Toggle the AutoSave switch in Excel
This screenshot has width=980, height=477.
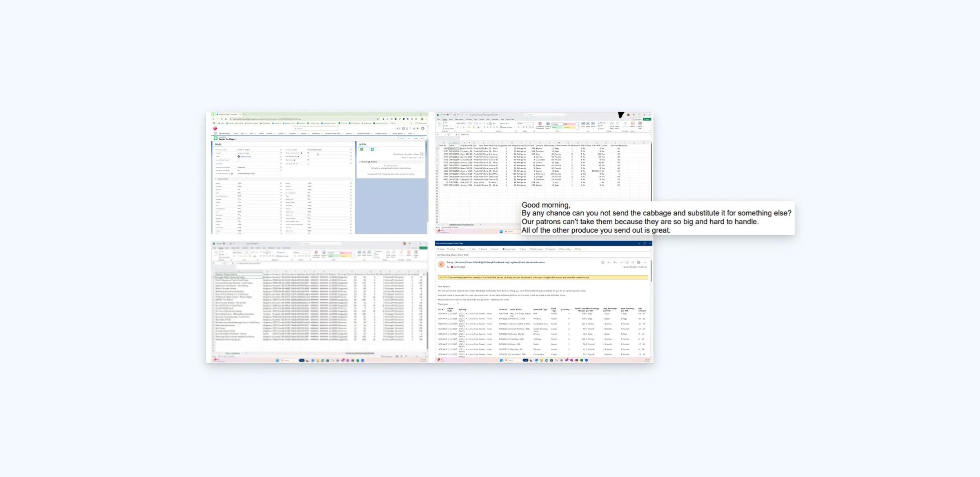[x=449, y=115]
